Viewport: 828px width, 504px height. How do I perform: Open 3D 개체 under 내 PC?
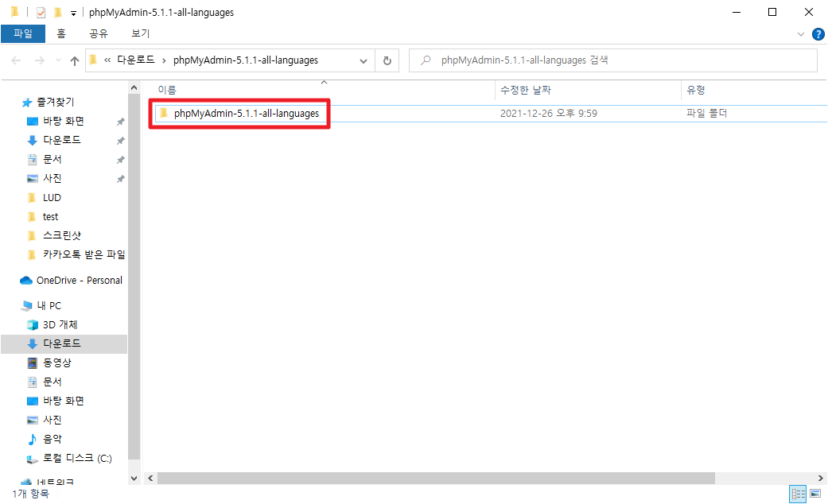tap(60, 324)
